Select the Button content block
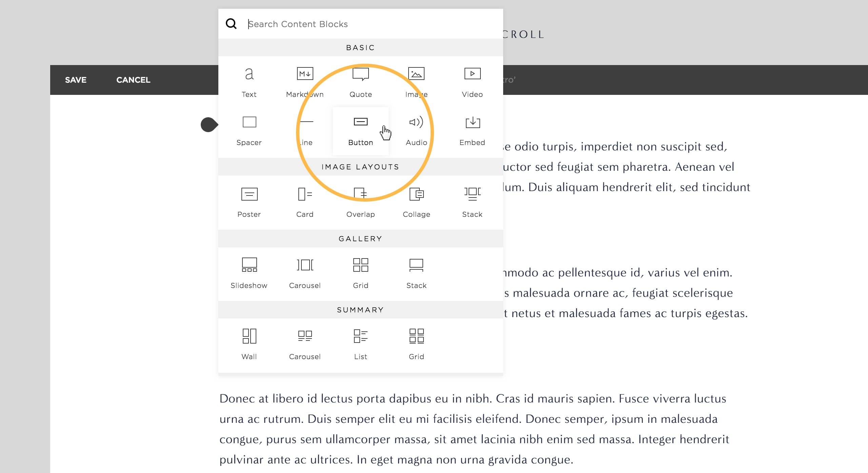Image resolution: width=868 pixels, height=473 pixels. click(360, 129)
